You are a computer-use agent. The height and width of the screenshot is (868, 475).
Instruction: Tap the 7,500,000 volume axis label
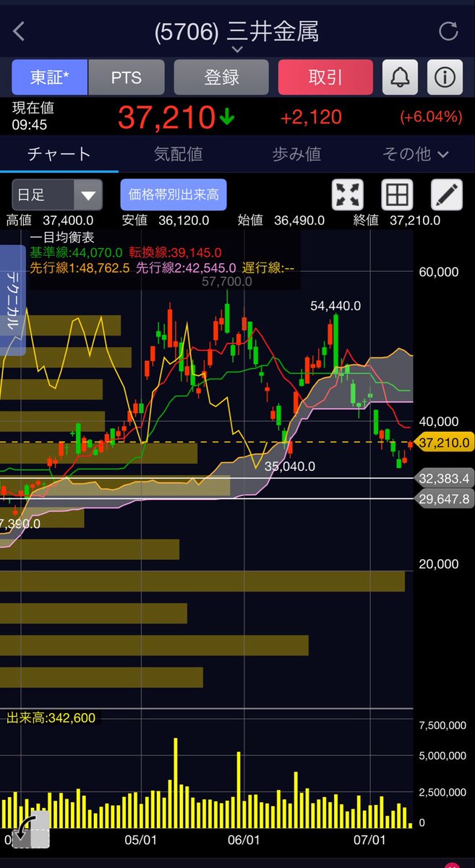click(442, 726)
